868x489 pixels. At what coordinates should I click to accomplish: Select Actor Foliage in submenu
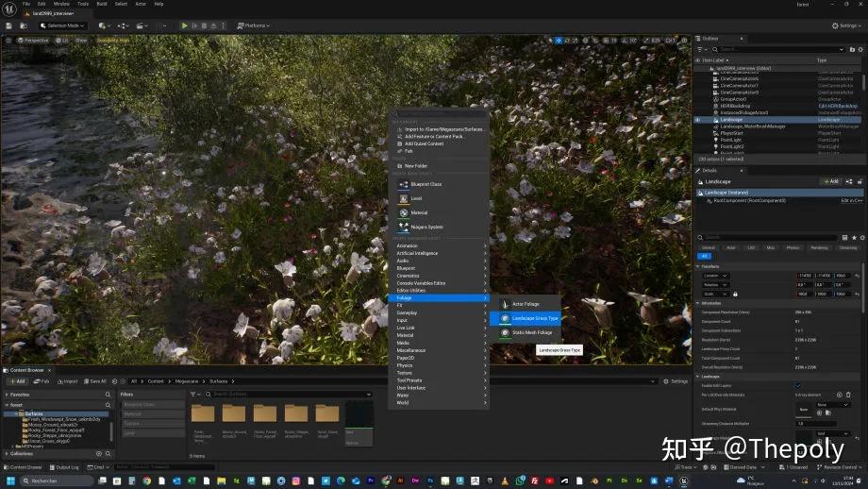pyautogui.click(x=526, y=304)
